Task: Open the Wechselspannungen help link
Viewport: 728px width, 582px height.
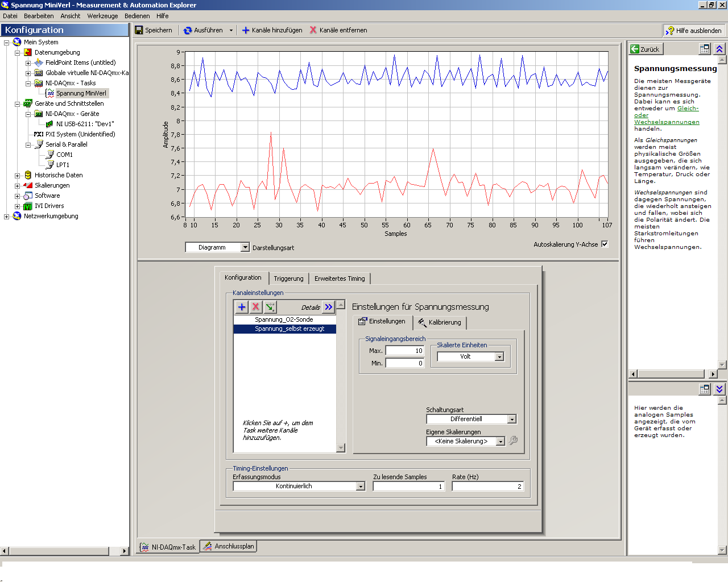Action: click(667, 122)
